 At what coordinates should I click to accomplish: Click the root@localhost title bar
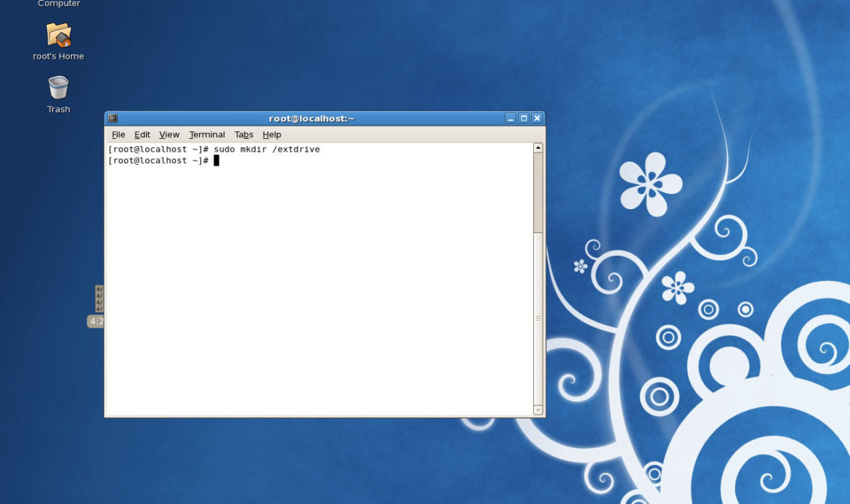311,118
